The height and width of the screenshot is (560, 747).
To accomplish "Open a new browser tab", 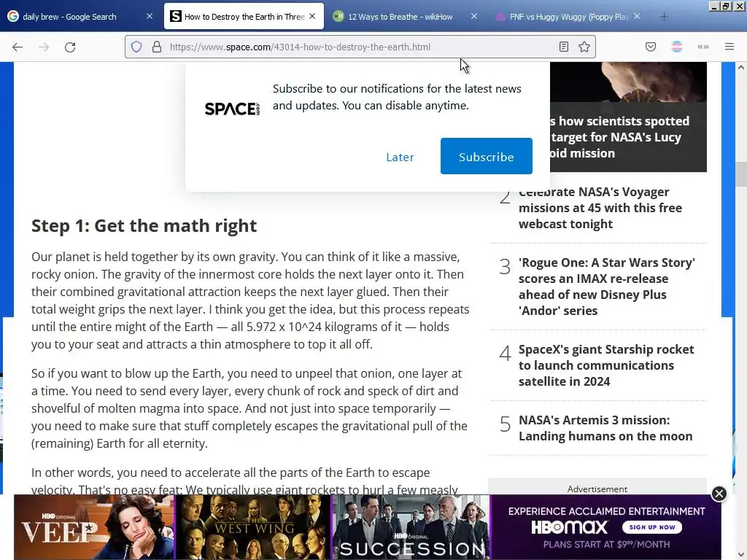I will [664, 17].
